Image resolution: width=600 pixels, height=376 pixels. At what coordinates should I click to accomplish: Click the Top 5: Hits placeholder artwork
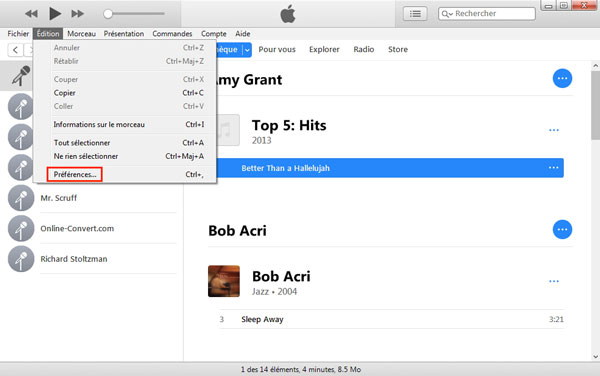(x=228, y=130)
